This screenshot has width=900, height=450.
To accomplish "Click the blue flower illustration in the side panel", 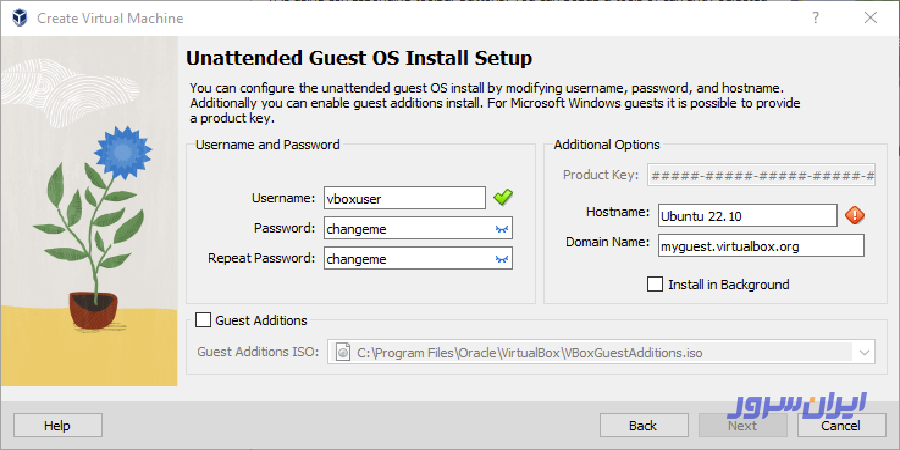I will click(122, 152).
